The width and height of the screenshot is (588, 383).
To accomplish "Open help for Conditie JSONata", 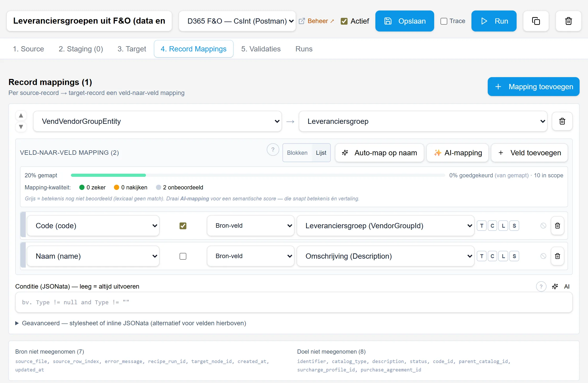I will 541,286.
